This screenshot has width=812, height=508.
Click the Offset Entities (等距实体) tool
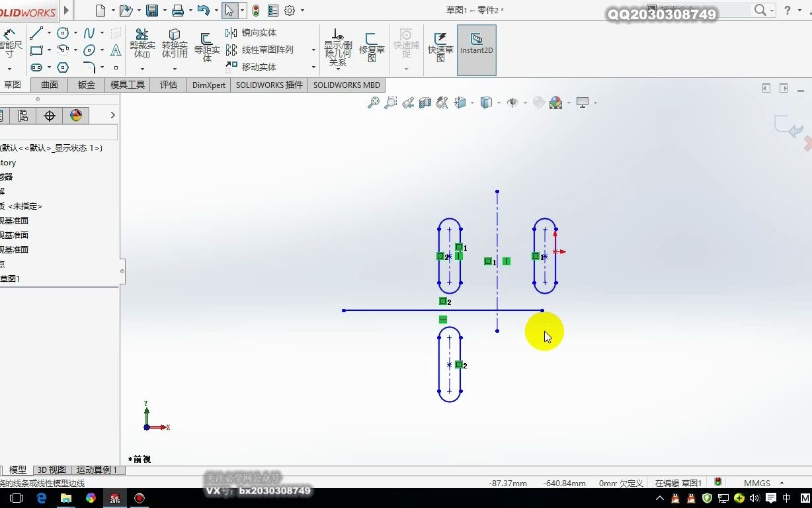(x=207, y=45)
